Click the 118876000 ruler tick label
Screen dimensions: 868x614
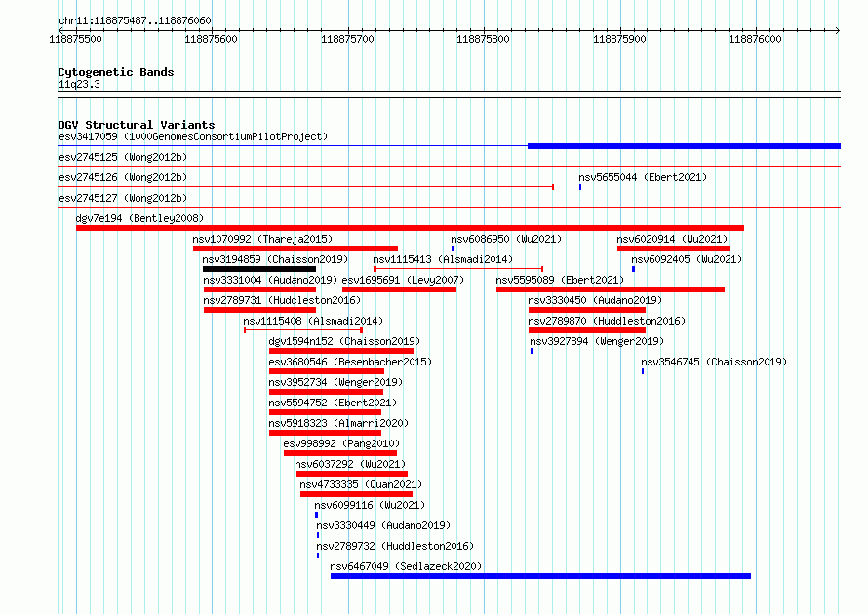(755, 39)
